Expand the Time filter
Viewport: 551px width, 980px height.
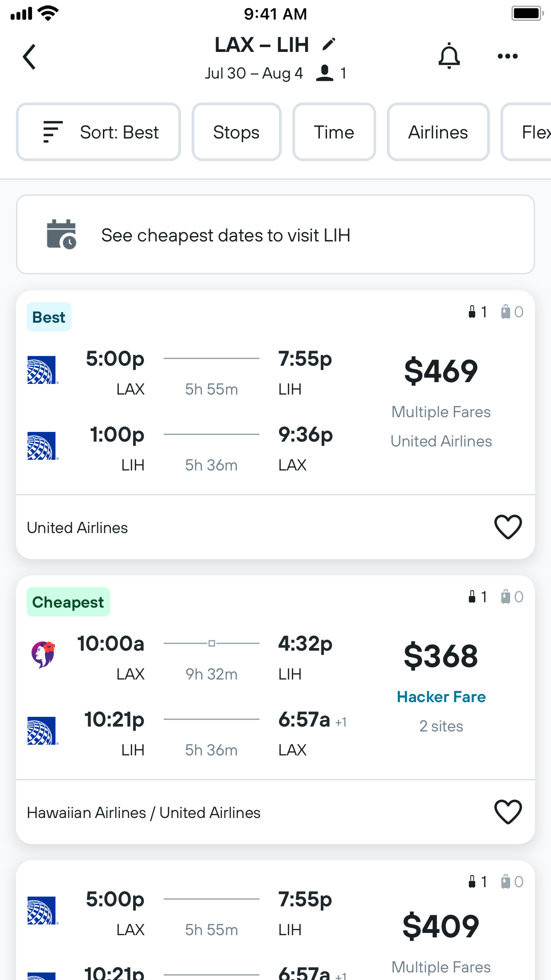pos(334,132)
